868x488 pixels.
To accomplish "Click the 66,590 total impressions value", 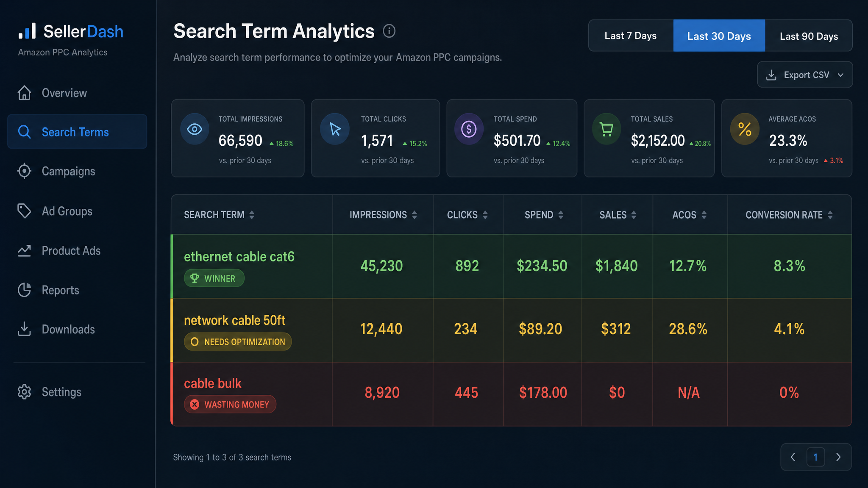I will [240, 140].
